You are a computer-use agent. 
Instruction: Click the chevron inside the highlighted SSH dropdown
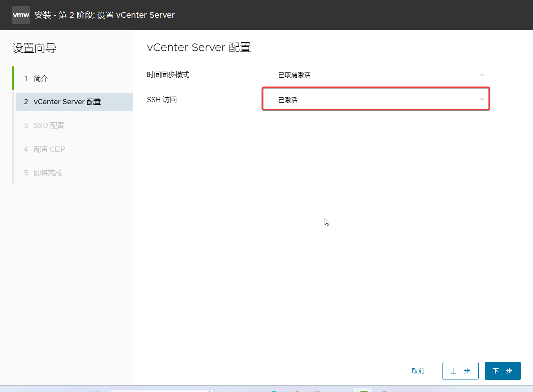coord(482,99)
